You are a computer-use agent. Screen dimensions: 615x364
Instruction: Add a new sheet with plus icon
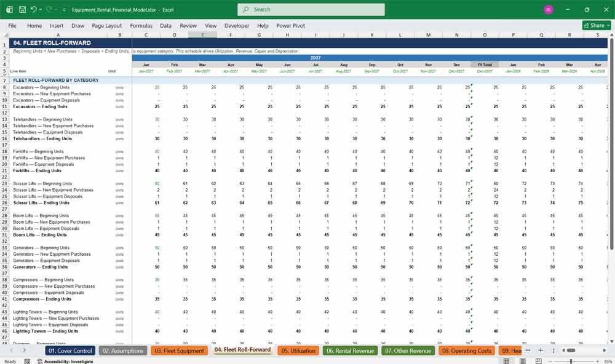tap(541, 350)
